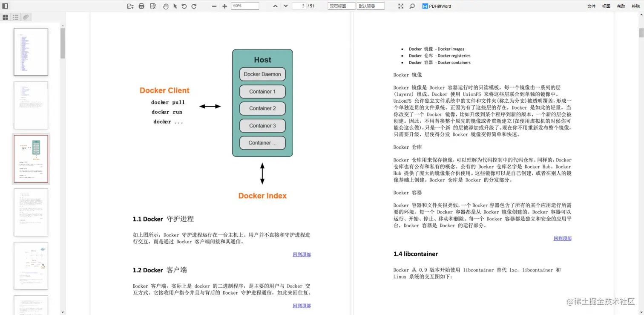Select the second page thumbnail
Image resolution: width=644 pixels, height=315 pixels.
click(x=31, y=105)
